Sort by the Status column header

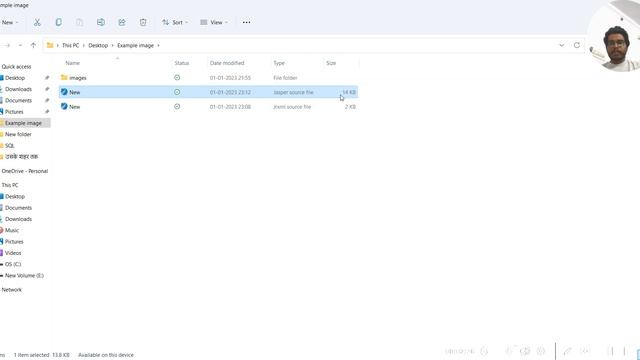[x=182, y=63]
